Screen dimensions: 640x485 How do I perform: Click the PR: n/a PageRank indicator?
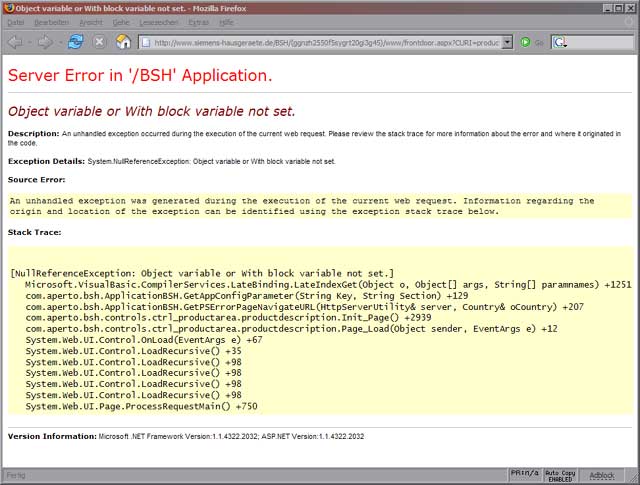(523, 474)
